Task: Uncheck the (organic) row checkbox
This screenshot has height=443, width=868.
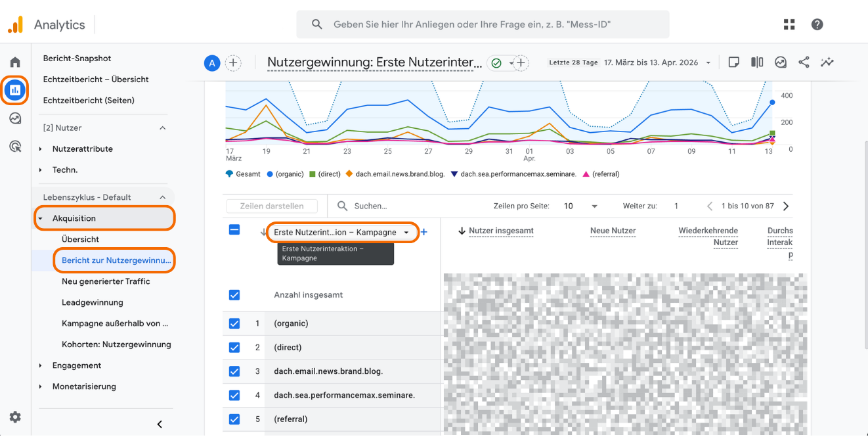Action: pyautogui.click(x=234, y=323)
